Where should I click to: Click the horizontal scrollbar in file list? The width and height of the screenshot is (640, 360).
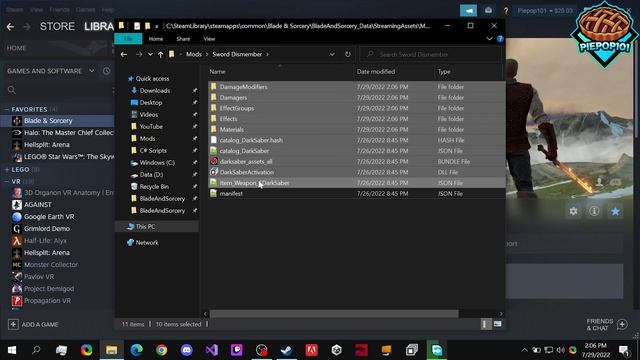click(334, 313)
